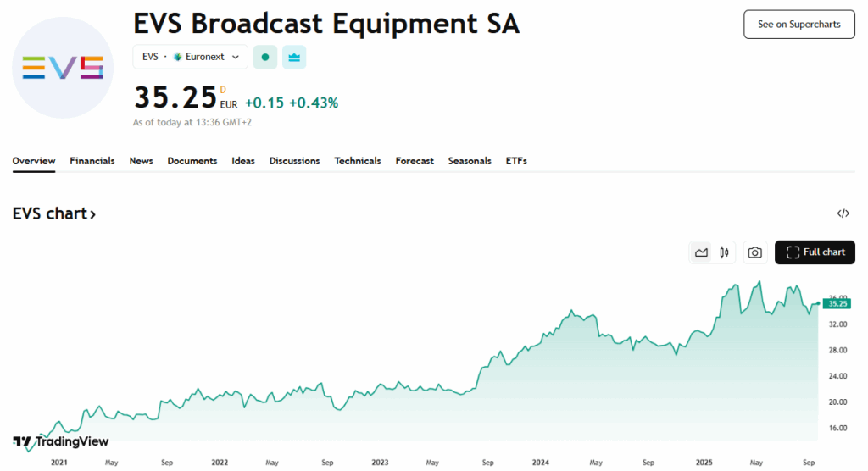
Task: Click the orange D delayed data indicator
Action: point(223,90)
